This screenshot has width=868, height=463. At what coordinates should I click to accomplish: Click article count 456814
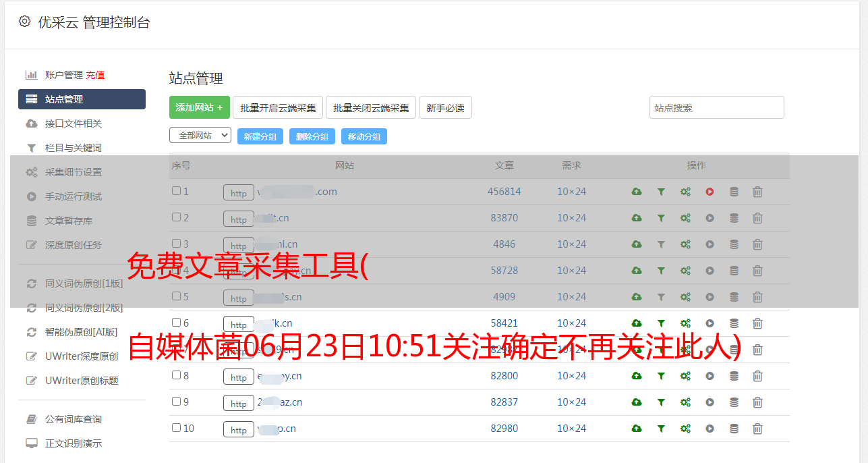[x=504, y=192]
